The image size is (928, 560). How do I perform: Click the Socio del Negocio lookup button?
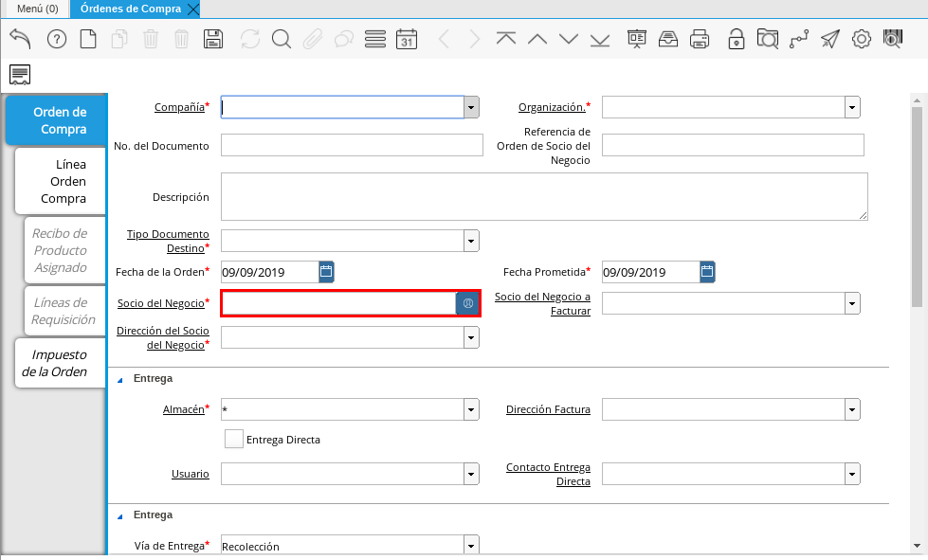(467, 303)
